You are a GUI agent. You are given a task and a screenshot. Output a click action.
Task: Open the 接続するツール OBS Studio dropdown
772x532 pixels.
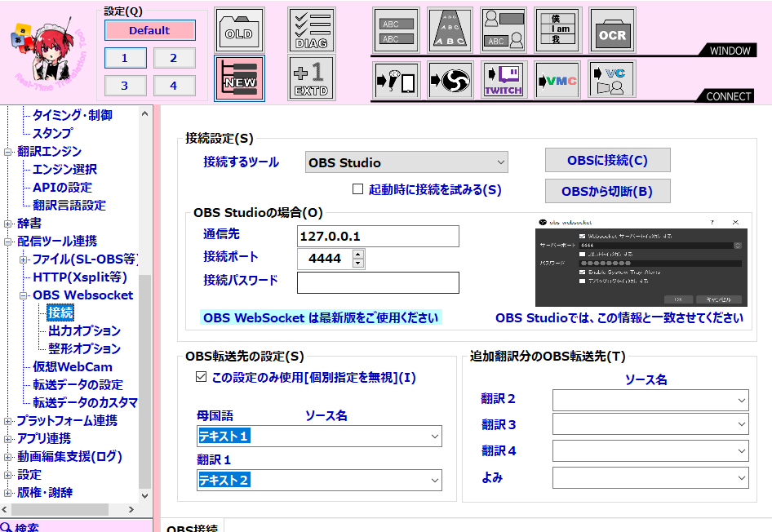406,162
